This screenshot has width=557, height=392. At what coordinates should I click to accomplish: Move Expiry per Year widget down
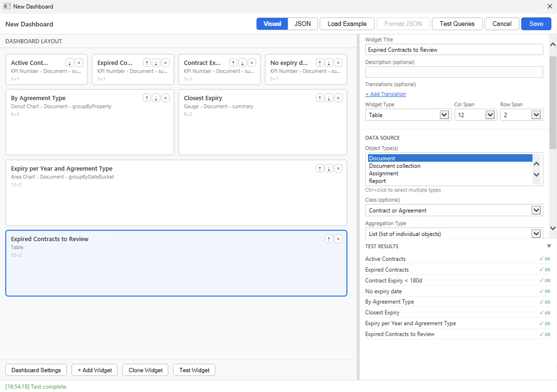[x=329, y=169]
